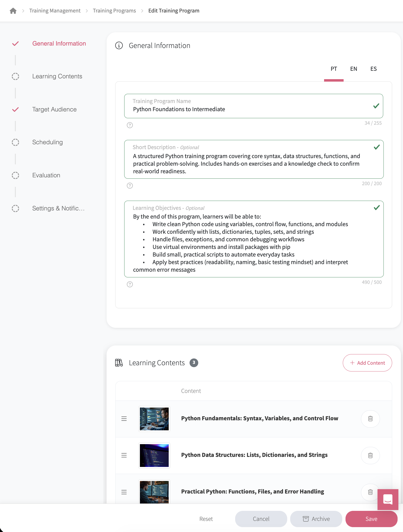Click Training Programs breadcrumb link
The height and width of the screenshot is (532, 403).
pyautogui.click(x=114, y=11)
